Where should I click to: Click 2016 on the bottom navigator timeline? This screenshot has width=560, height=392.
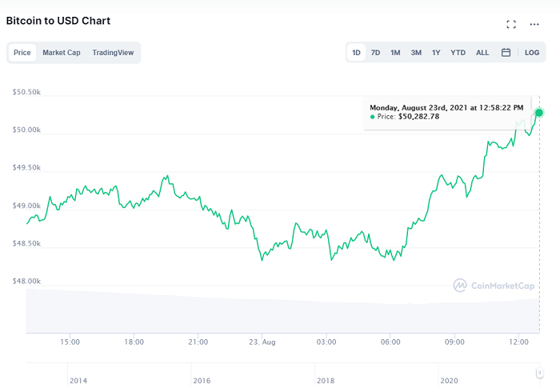(202, 381)
